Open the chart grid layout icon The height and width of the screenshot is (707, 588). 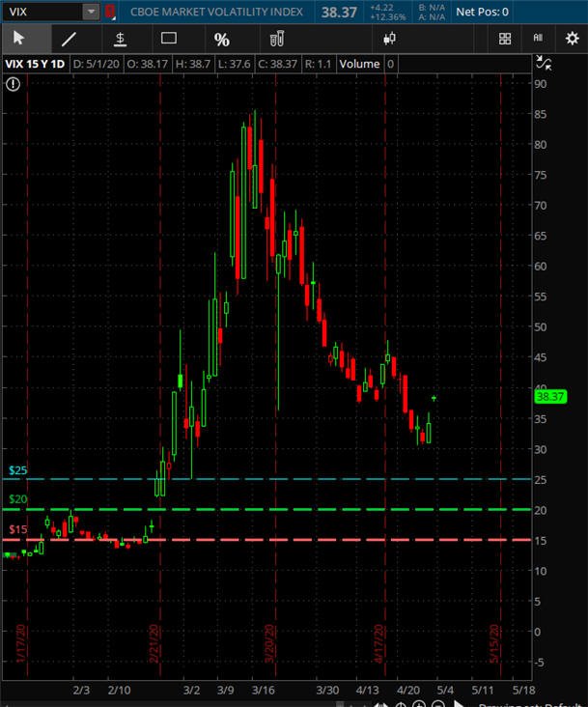click(505, 39)
